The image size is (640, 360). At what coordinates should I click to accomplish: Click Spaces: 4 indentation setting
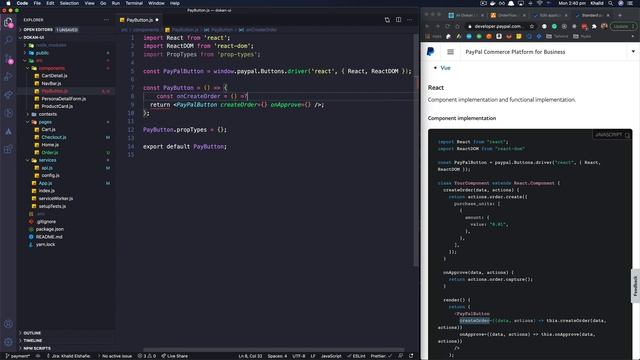tap(277, 356)
